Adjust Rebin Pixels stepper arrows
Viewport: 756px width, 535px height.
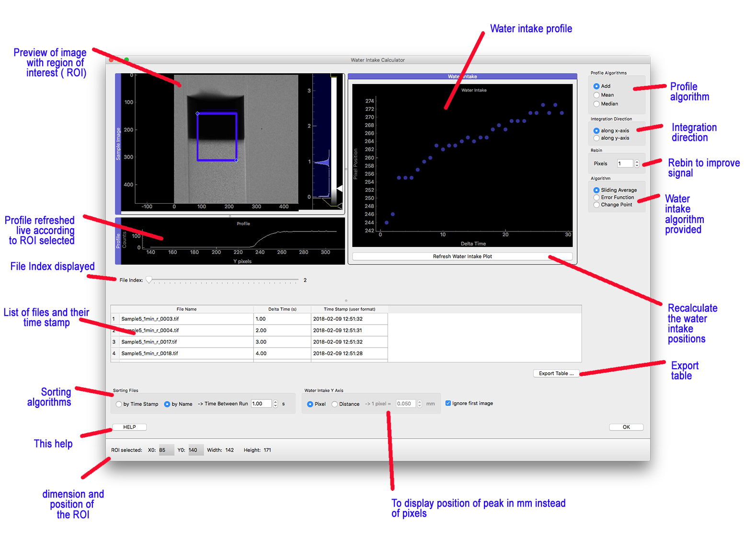pyautogui.click(x=637, y=163)
